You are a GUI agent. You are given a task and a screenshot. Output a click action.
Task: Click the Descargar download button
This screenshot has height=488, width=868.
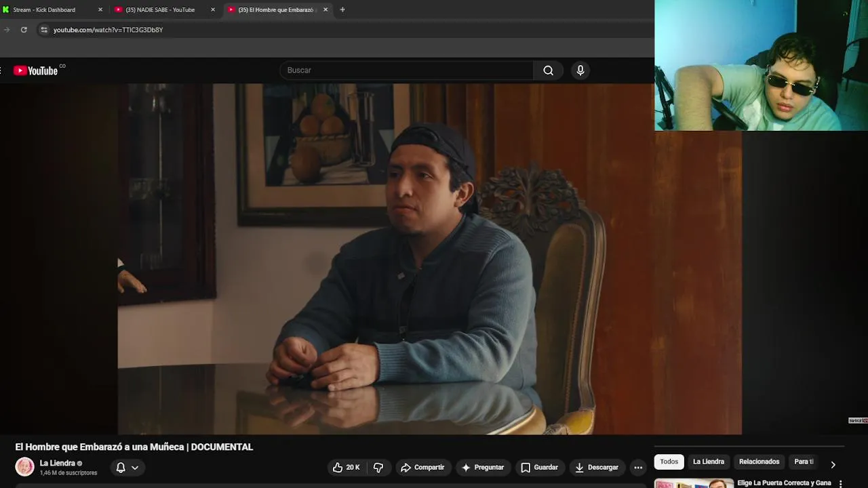[597, 468]
